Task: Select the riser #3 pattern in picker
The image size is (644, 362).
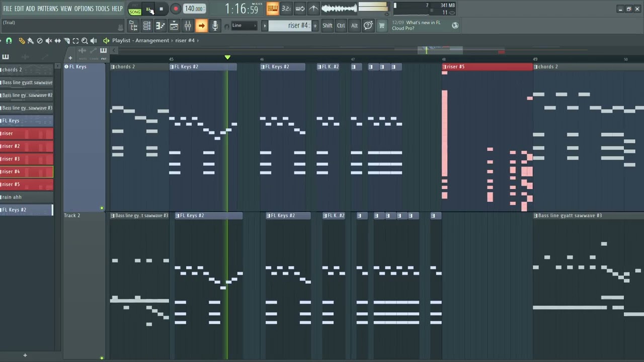Action: coord(27,159)
